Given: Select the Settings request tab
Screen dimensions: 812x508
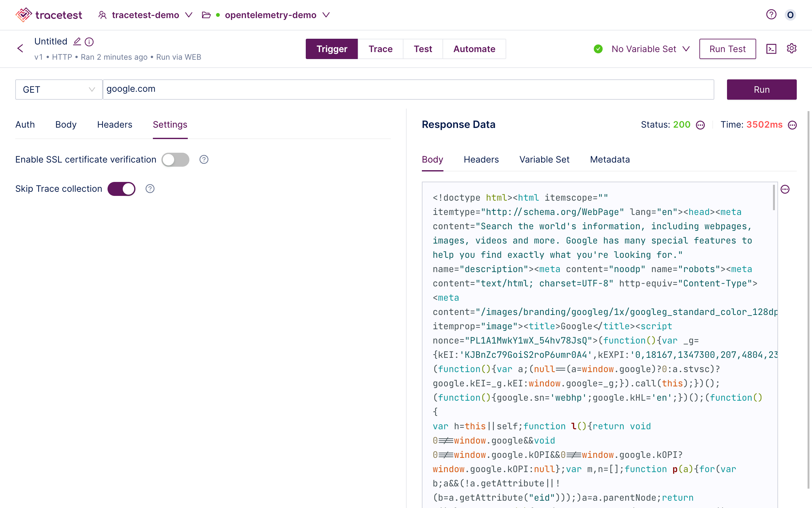Looking at the screenshot, I should pyautogui.click(x=170, y=125).
